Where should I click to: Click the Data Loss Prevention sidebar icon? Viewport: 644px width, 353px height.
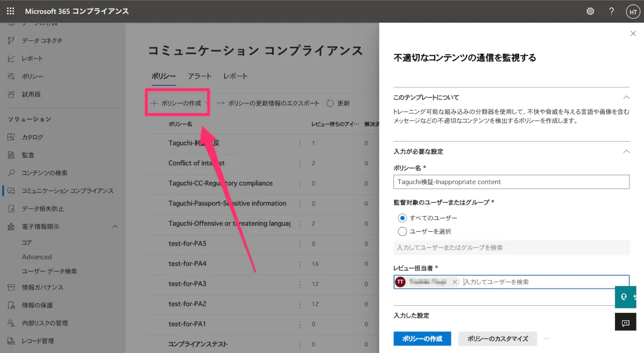pos(11,209)
